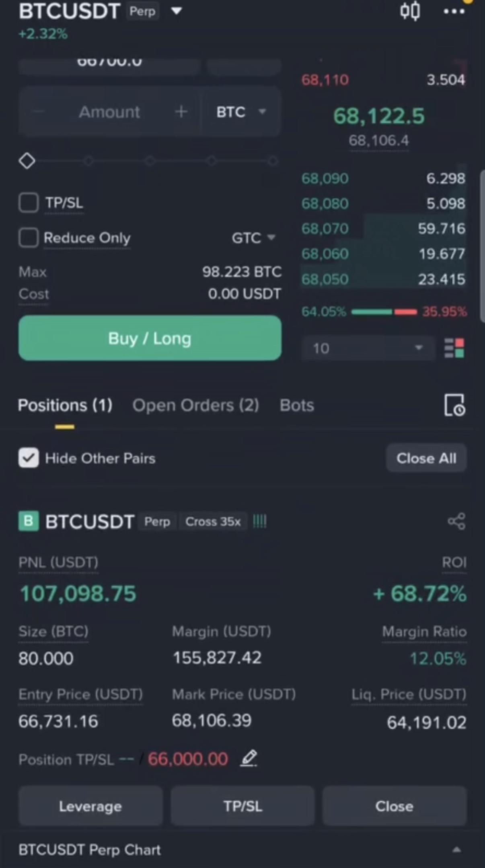This screenshot has width=485, height=868.
Task: Share the BTCUSDT position
Action: click(x=456, y=522)
